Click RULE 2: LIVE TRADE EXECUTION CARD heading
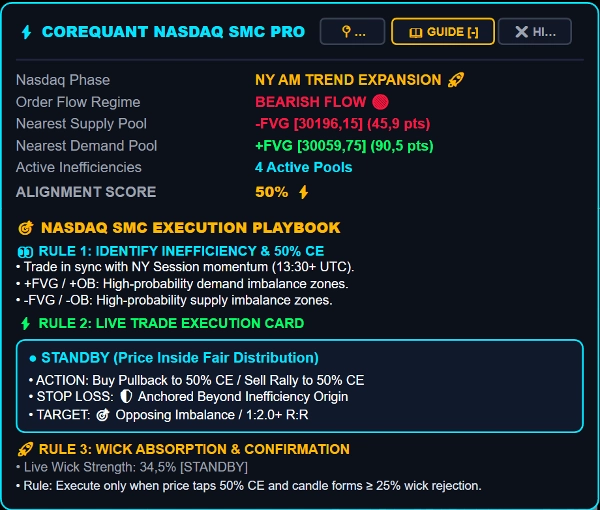Image resolution: width=600 pixels, height=510 pixels. (x=171, y=323)
